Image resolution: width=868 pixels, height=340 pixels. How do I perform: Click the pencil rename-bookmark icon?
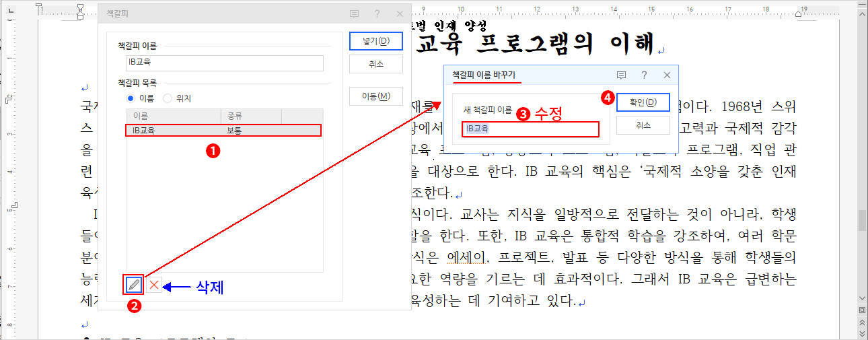[135, 285]
